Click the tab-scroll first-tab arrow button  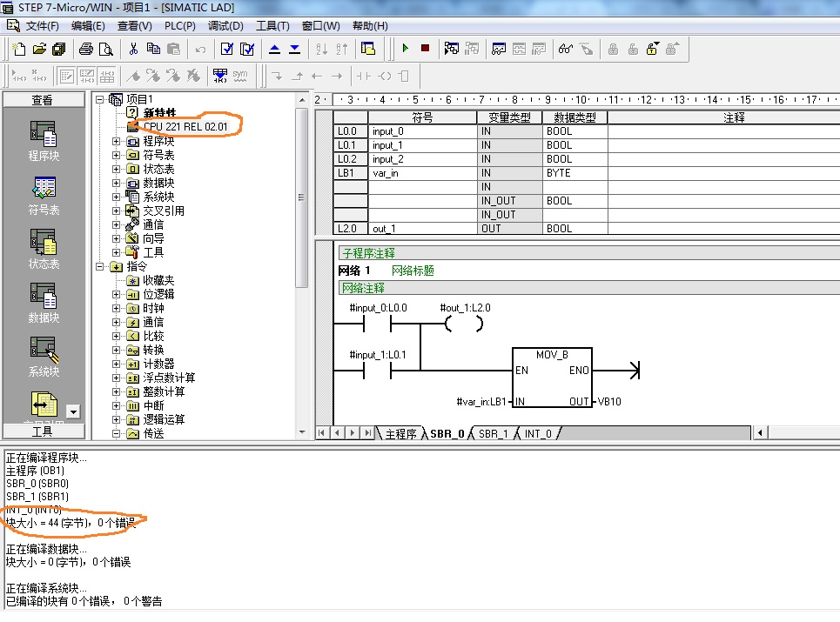coord(321,433)
